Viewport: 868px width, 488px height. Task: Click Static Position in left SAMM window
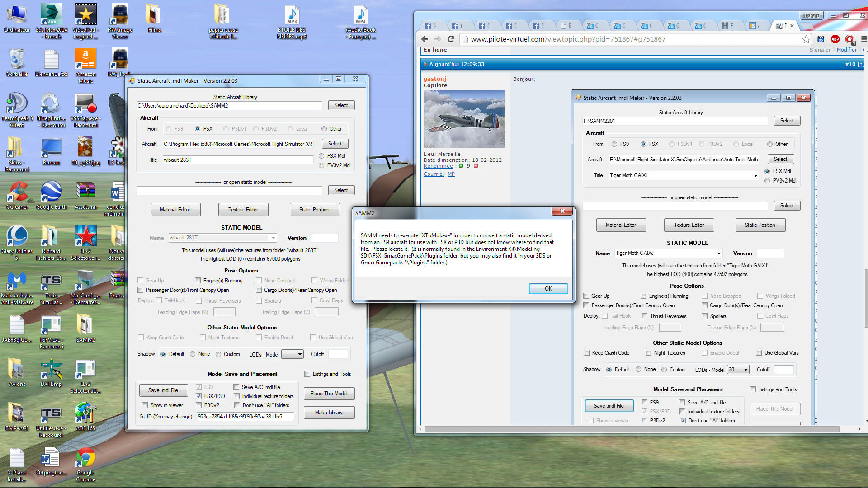tap(314, 210)
